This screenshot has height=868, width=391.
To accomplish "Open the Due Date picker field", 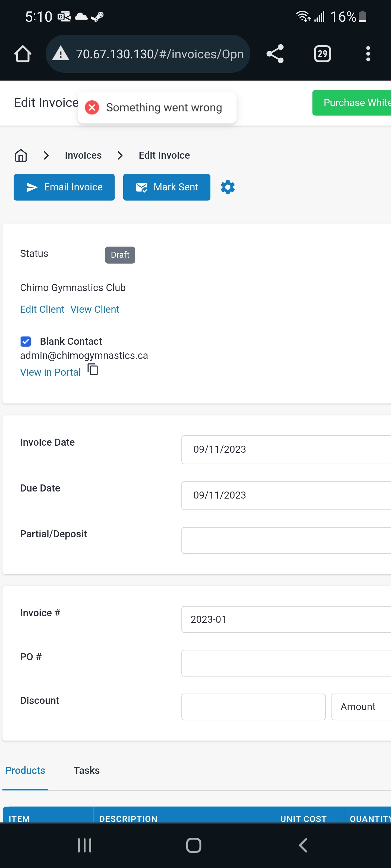I will (286, 495).
